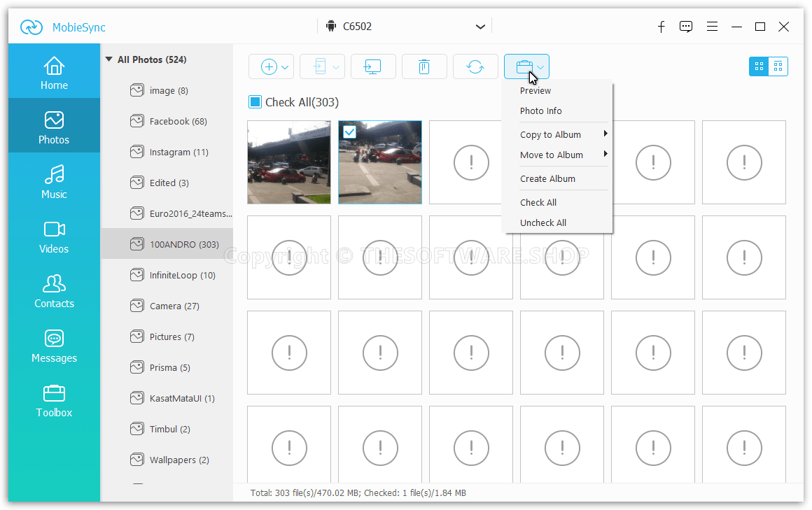
Task: Open the Pictures (7) album
Action: click(167, 337)
